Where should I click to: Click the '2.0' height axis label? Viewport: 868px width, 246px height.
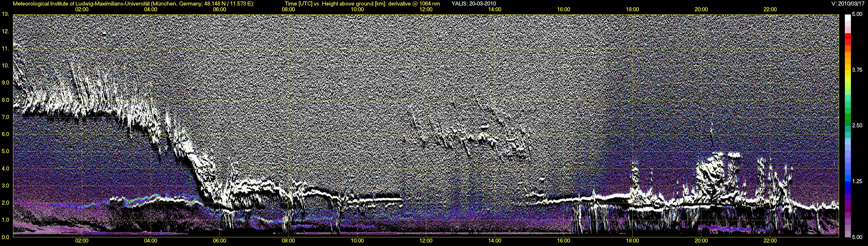(x=5, y=203)
